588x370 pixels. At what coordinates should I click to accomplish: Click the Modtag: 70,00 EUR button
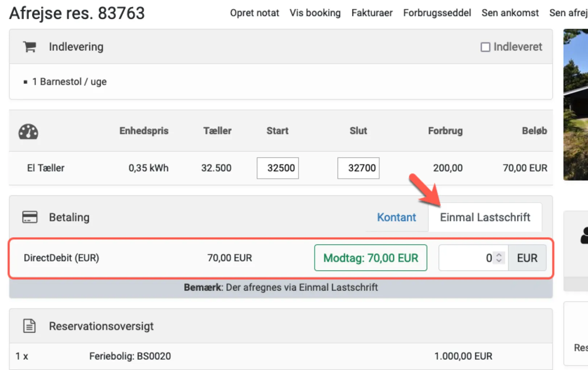[x=370, y=258]
